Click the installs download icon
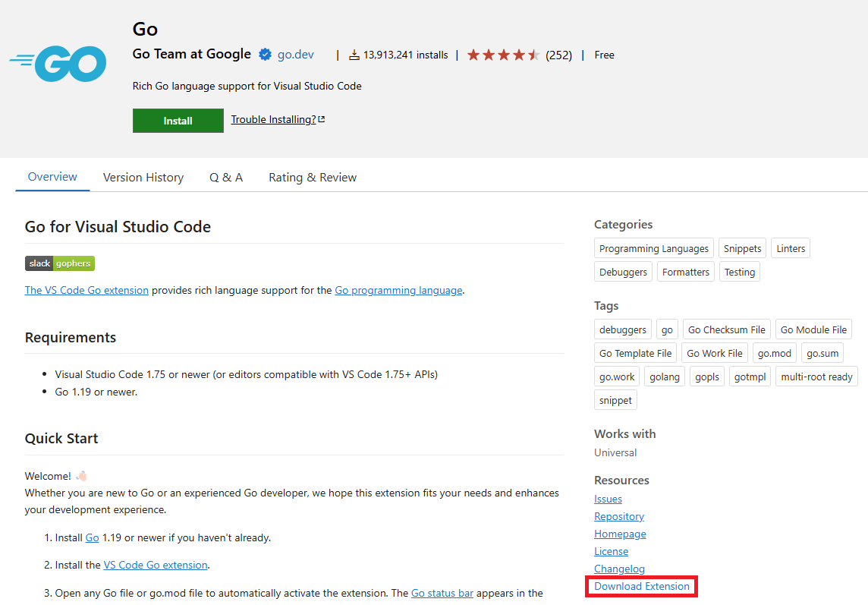The height and width of the screenshot is (605, 868). (354, 55)
